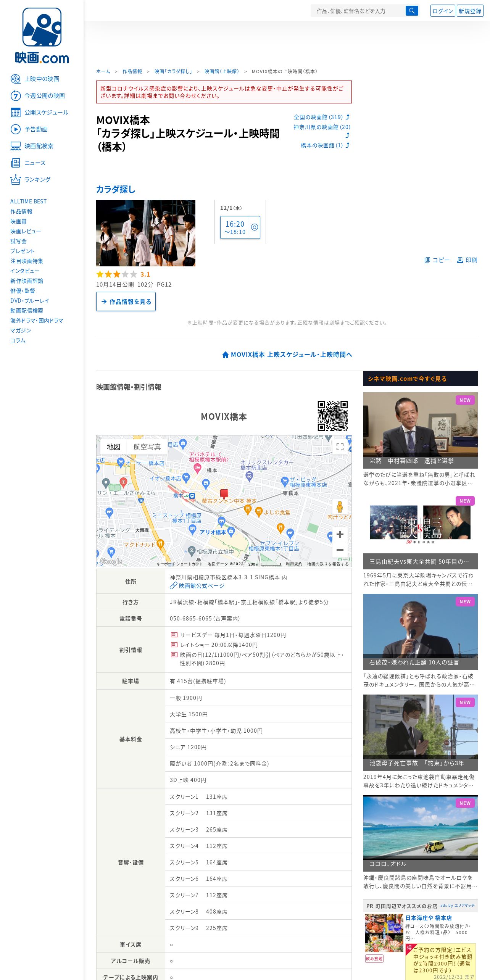490x980 pixels.
Task: Open 映画レビュー sidebar link
Action: pos(26,231)
